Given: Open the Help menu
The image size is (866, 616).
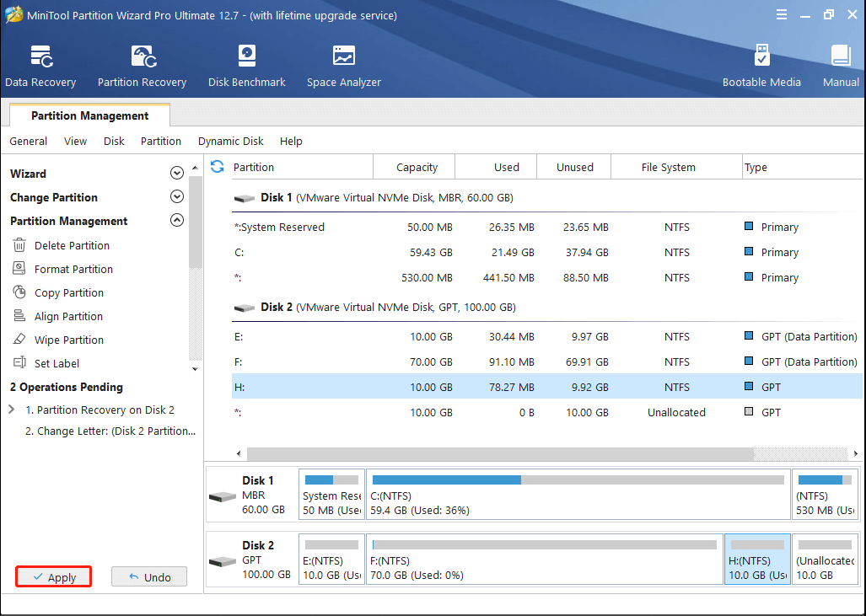Looking at the screenshot, I should [x=291, y=142].
